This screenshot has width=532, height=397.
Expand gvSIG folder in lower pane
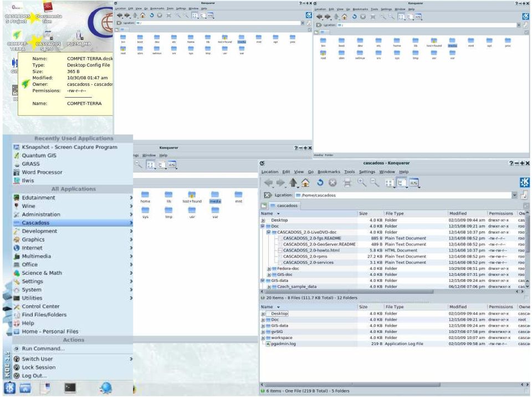[263, 332]
